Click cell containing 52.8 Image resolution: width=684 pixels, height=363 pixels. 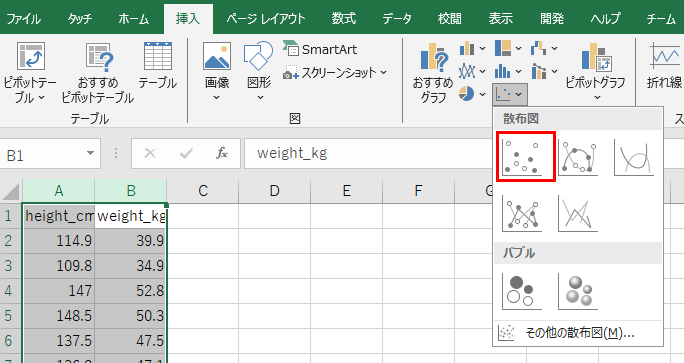[x=130, y=291]
